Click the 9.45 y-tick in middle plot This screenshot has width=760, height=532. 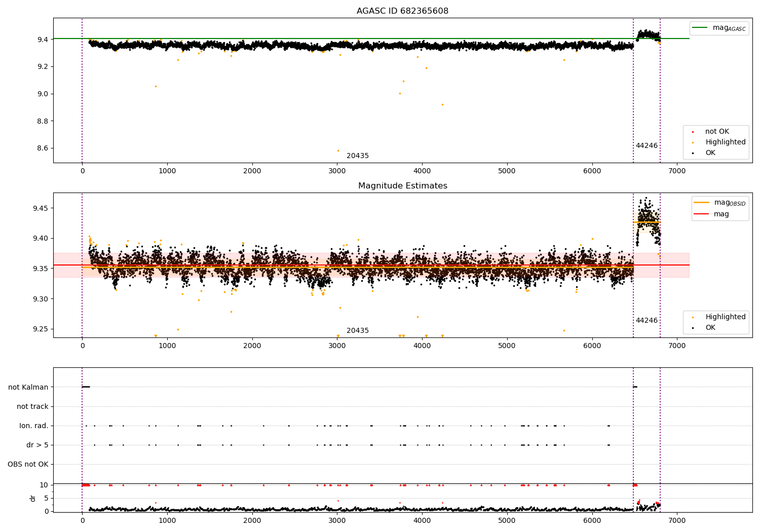pyautogui.click(x=41, y=208)
